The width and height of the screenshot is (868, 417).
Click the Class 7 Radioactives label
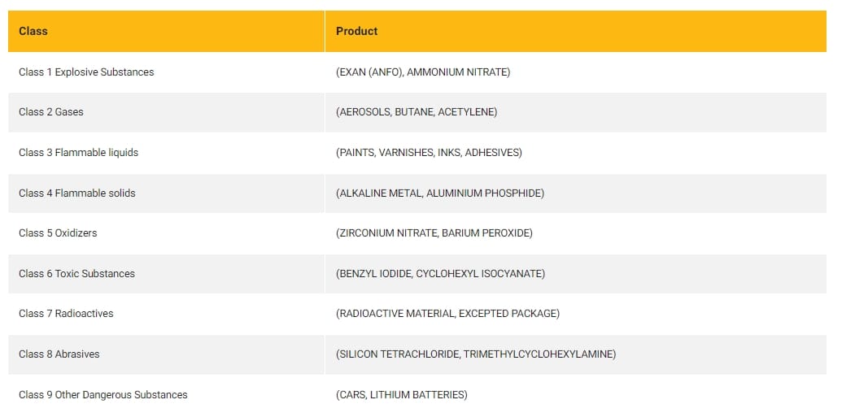point(66,313)
